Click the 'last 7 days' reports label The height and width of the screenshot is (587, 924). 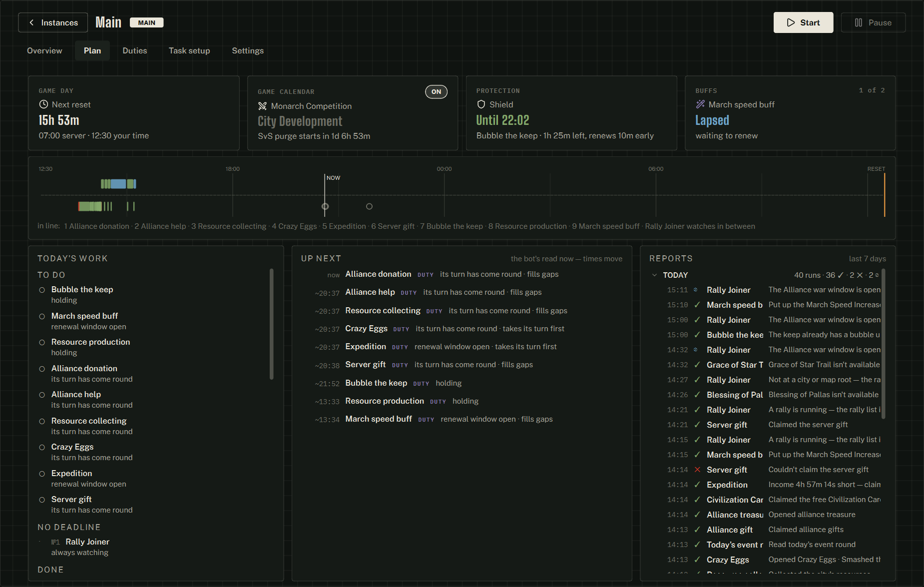point(867,259)
